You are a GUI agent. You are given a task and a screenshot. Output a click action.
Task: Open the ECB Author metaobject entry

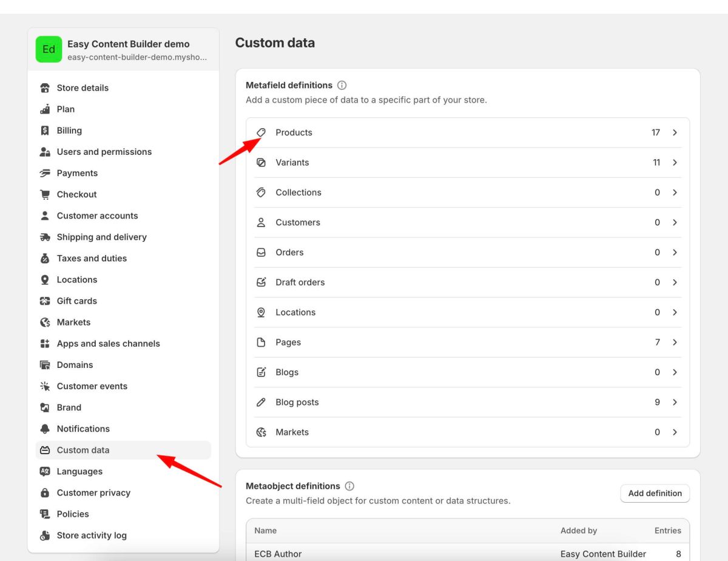[278, 553]
